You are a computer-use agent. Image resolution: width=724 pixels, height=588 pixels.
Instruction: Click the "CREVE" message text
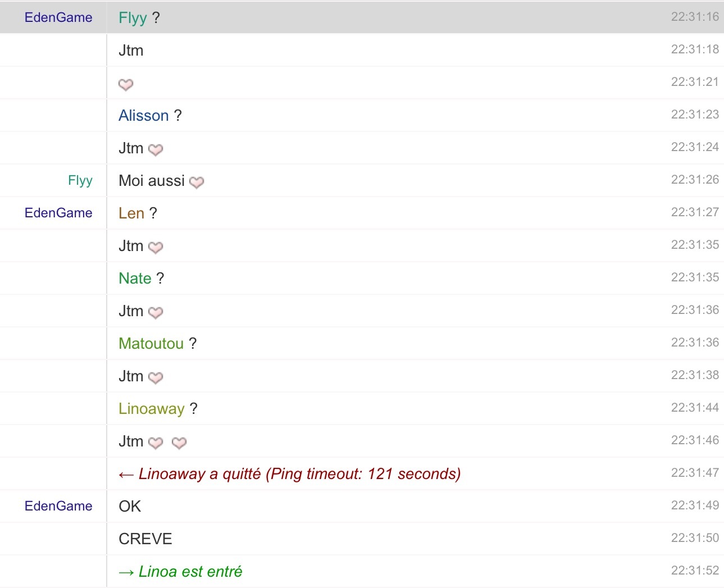[145, 539]
